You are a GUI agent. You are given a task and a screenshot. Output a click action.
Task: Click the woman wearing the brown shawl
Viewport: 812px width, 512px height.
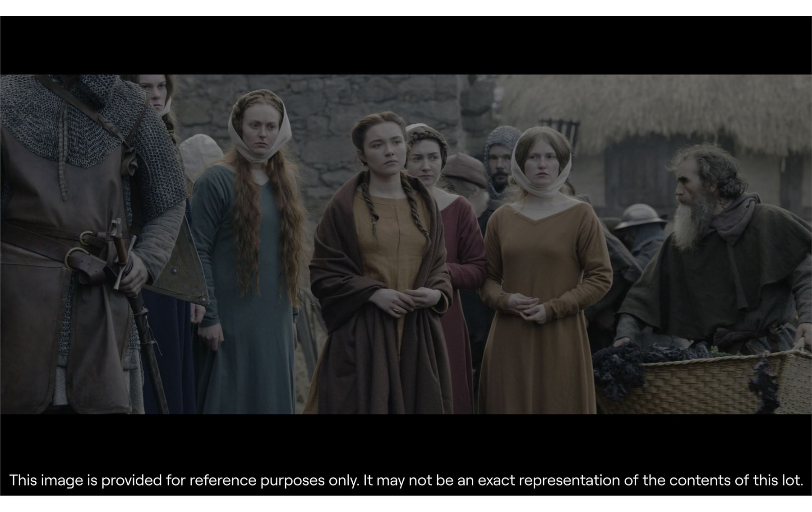tap(383, 262)
